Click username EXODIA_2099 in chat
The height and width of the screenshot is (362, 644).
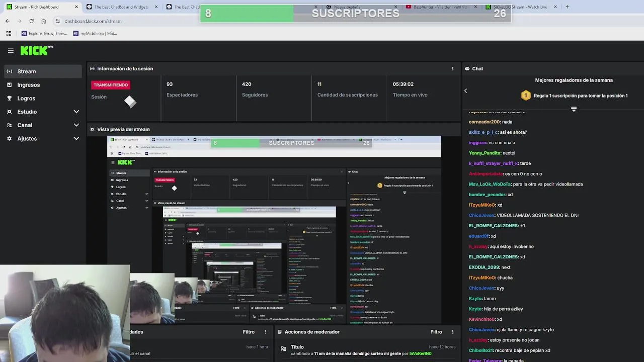(484, 267)
